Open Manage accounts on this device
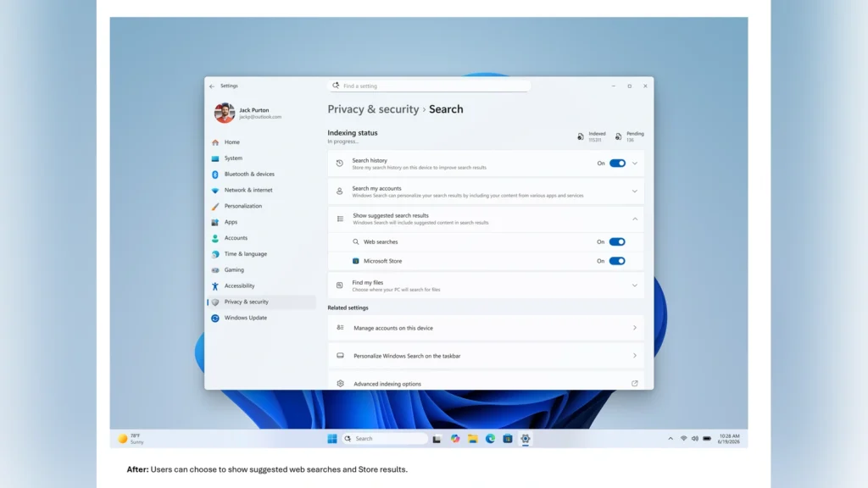Image resolution: width=868 pixels, height=488 pixels. (486, 328)
